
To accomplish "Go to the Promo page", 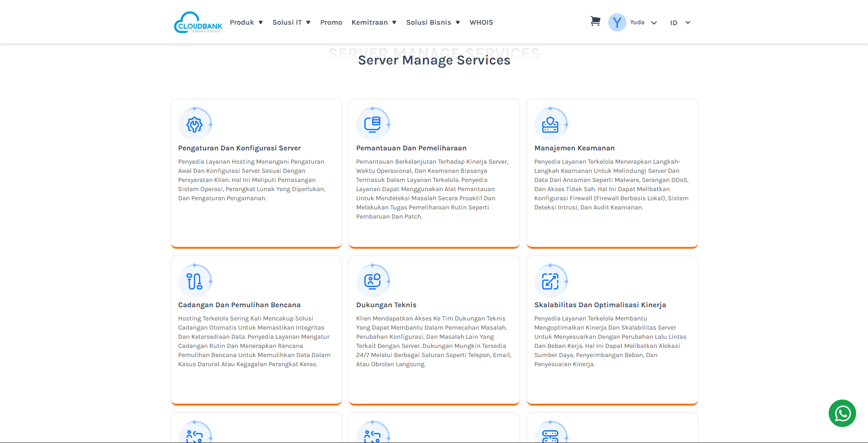I will [331, 22].
